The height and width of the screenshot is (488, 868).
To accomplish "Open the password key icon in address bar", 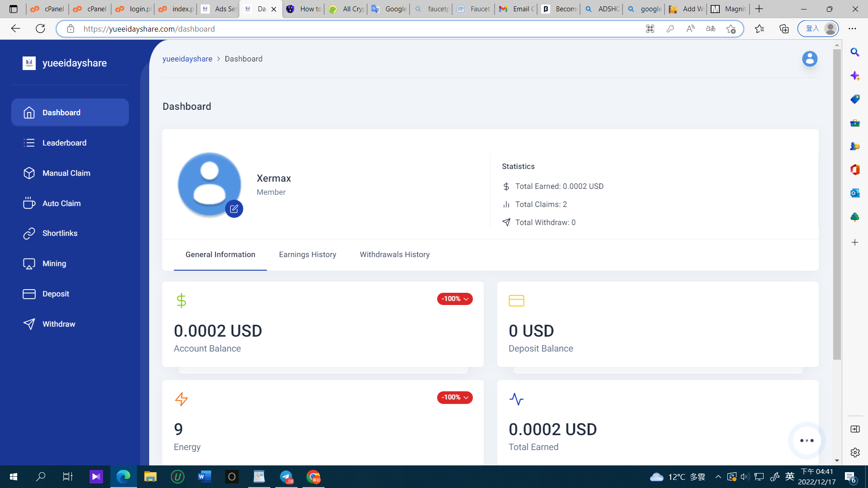I will tap(670, 29).
